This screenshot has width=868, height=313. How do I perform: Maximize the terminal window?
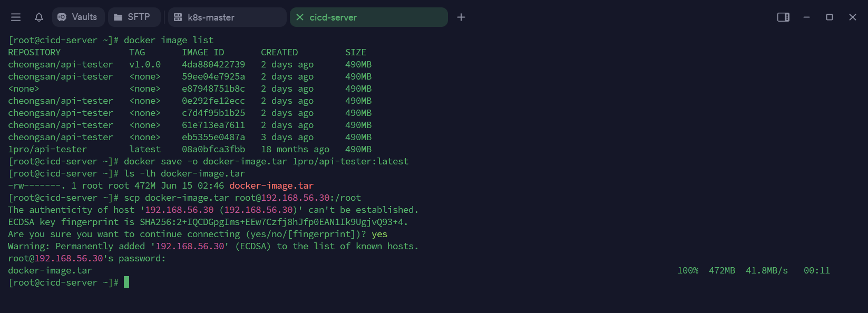pyautogui.click(x=830, y=17)
